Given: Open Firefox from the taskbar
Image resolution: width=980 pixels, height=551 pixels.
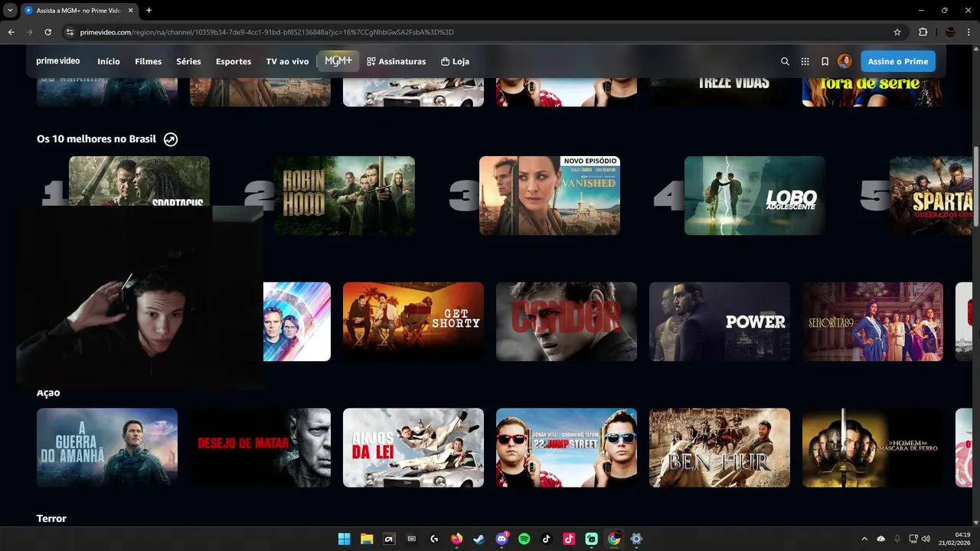Looking at the screenshot, I should click(457, 539).
